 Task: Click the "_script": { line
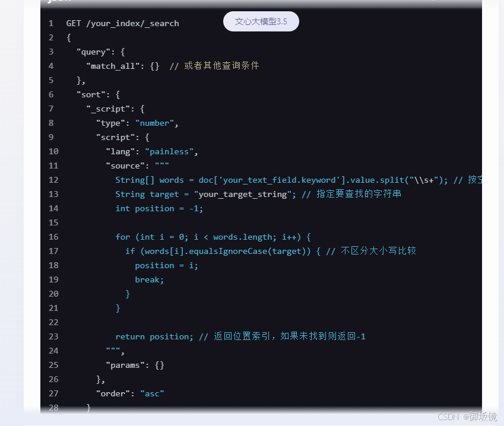115,109
